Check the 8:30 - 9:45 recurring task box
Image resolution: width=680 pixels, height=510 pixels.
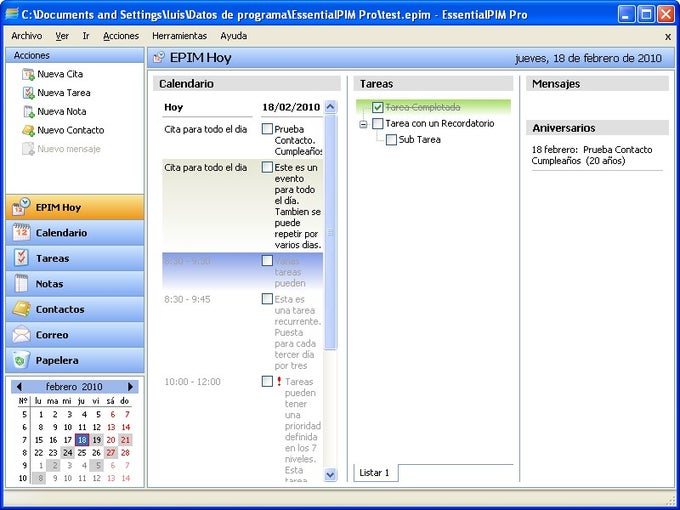pyautogui.click(x=268, y=299)
